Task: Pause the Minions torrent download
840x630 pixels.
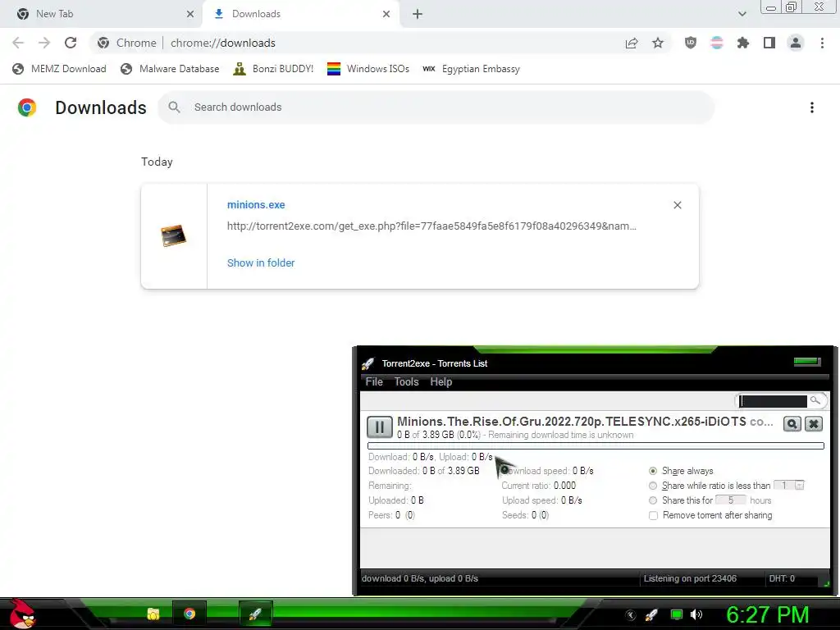Action: (x=379, y=427)
